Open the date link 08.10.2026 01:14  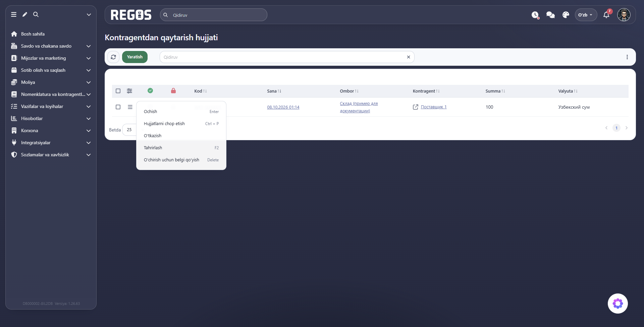283,107
